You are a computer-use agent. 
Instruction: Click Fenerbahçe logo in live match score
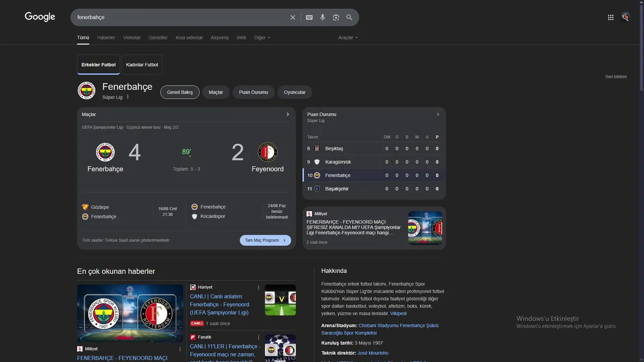click(x=105, y=152)
